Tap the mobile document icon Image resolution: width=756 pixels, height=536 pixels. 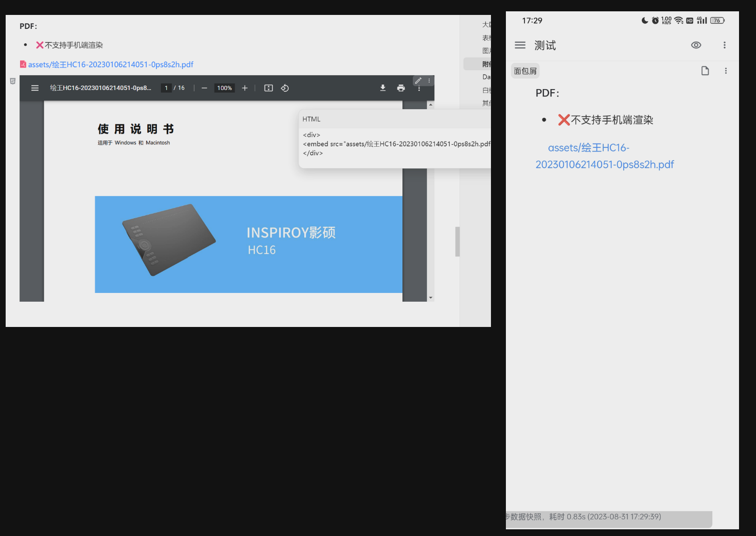[705, 71]
